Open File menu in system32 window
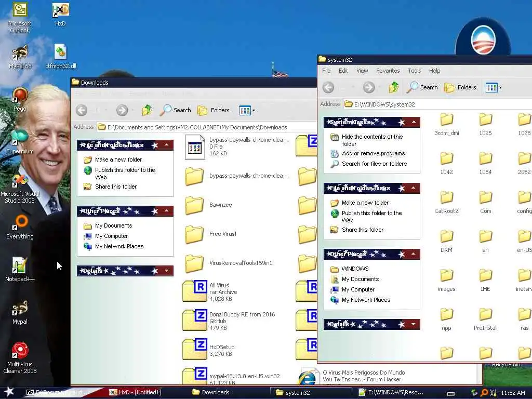 point(326,71)
